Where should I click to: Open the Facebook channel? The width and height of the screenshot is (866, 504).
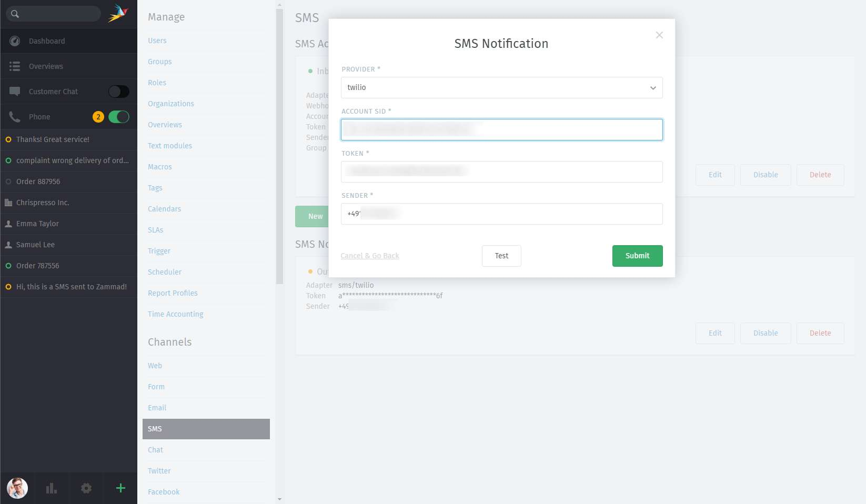164,492
